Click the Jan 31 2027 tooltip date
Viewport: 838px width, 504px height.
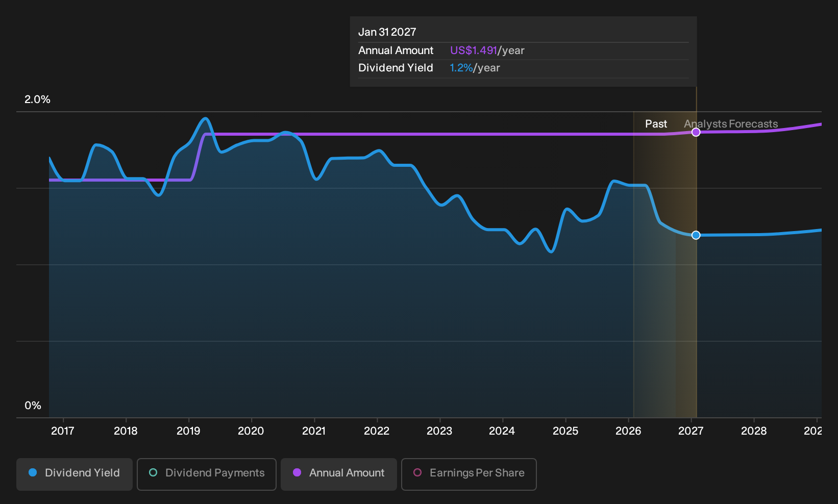pyautogui.click(x=387, y=32)
